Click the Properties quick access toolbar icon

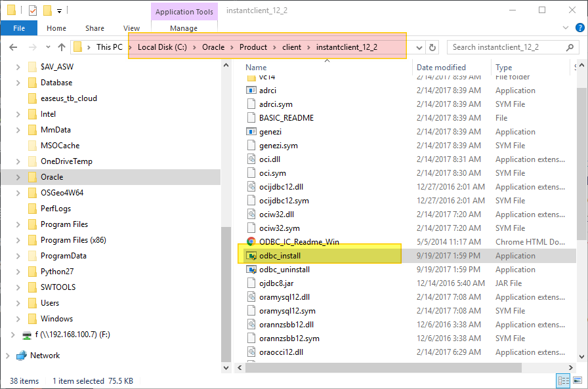coord(33,10)
